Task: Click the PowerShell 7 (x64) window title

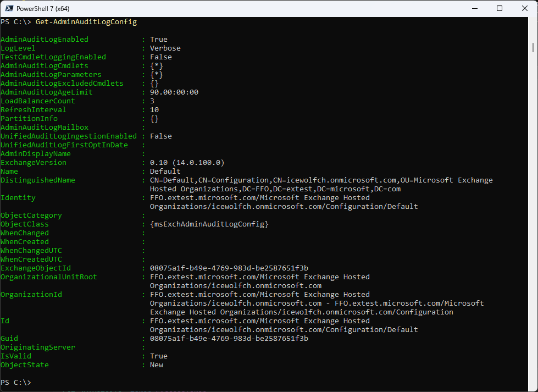Action: pyautogui.click(x=43, y=9)
